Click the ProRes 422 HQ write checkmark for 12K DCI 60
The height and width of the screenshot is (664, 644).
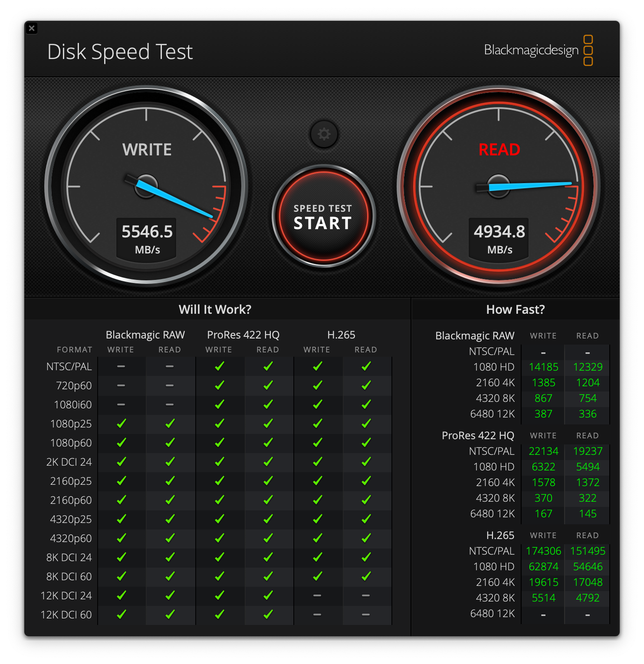click(x=220, y=615)
